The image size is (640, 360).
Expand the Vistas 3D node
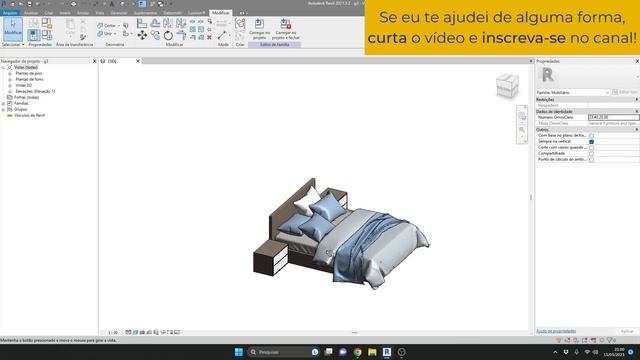point(10,86)
